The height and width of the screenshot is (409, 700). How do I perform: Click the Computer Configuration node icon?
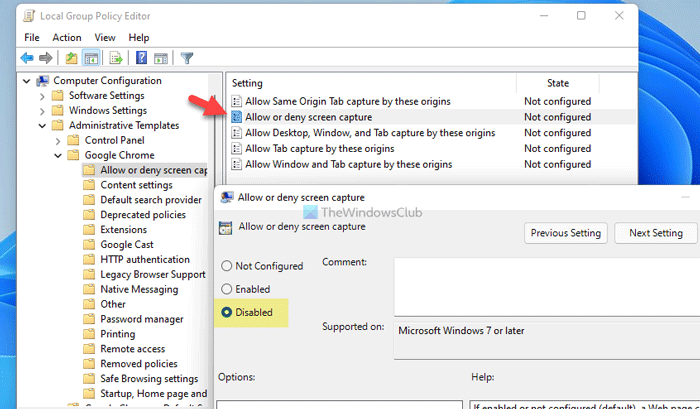coord(43,81)
